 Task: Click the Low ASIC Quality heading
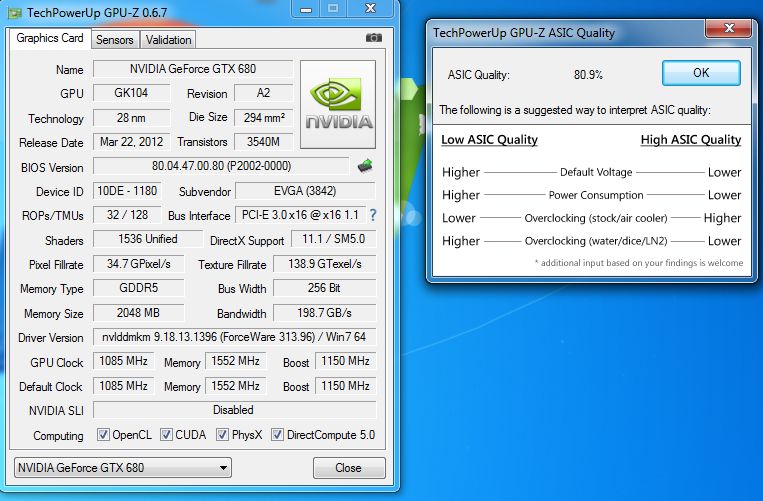[489, 140]
